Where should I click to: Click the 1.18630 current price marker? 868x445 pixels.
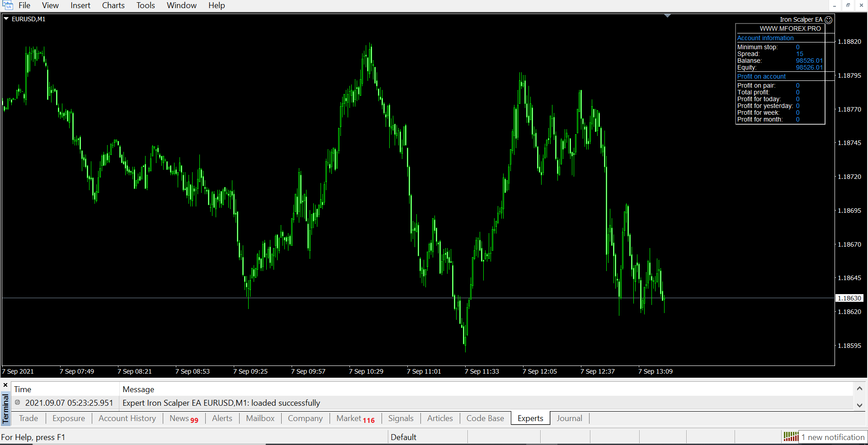coord(849,298)
